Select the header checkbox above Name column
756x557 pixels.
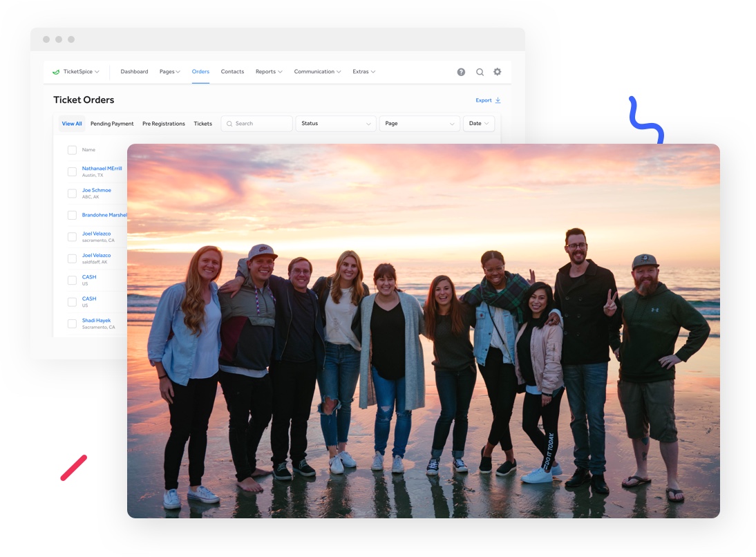(x=72, y=149)
